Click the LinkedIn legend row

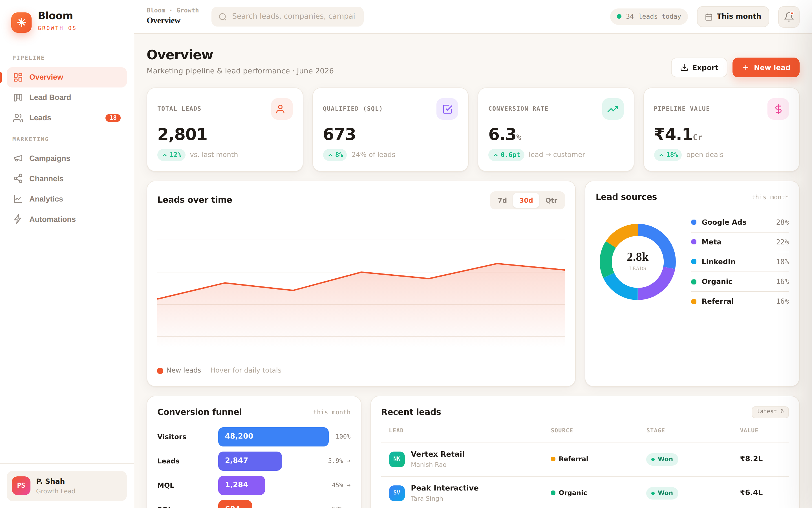point(740,262)
